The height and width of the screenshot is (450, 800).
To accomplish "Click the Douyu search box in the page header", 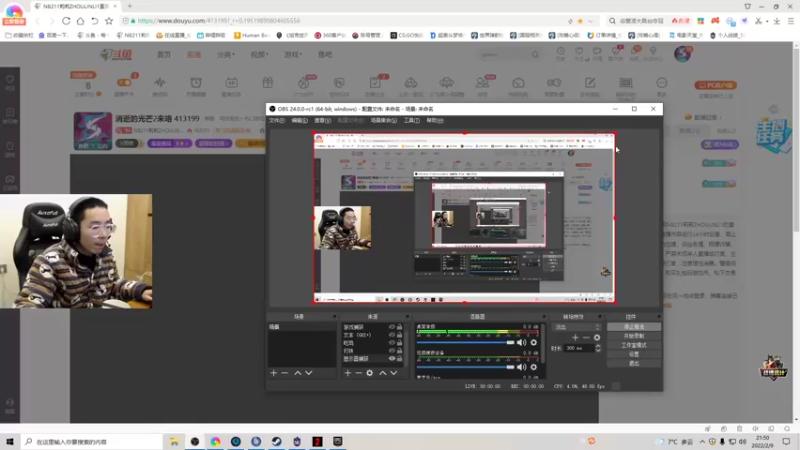I will [509, 54].
